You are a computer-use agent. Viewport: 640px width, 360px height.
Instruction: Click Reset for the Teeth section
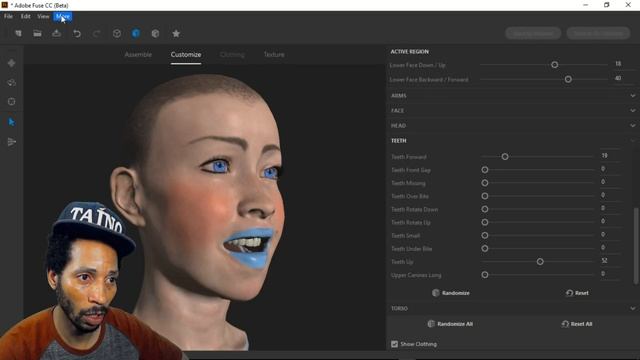pyautogui.click(x=577, y=293)
